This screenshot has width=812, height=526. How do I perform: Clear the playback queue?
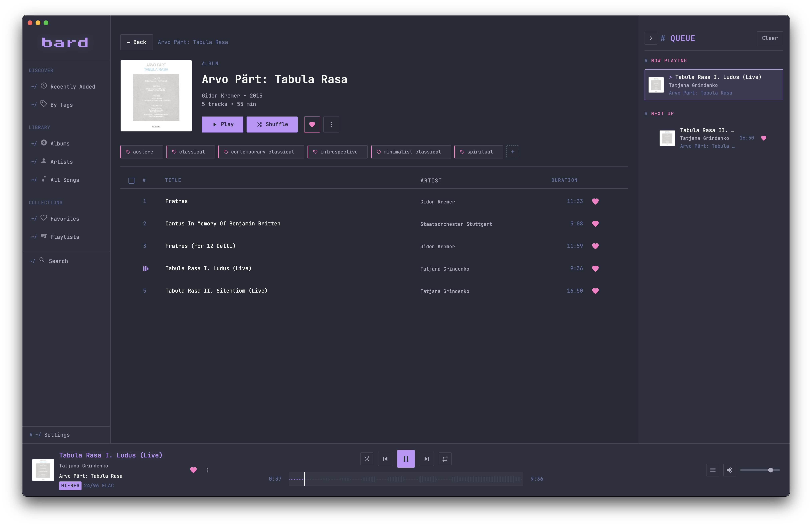[x=770, y=38]
